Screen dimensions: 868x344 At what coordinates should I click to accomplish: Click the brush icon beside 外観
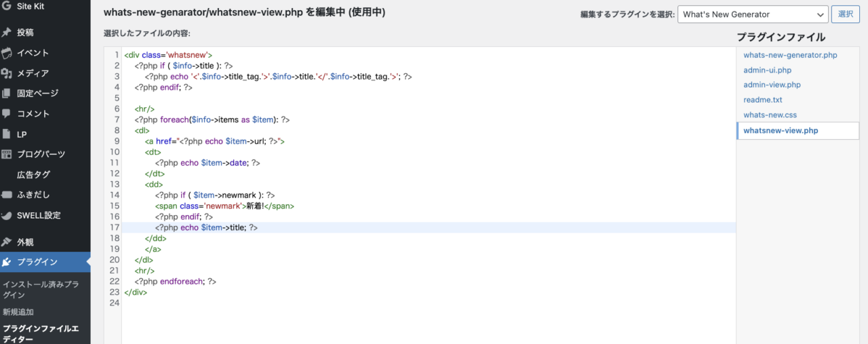(6, 242)
